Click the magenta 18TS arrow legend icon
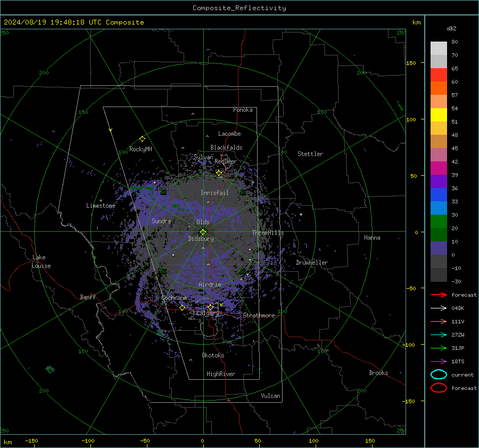Image resolution: width=479 pixels, height=448 pixels. pyautogui.click(x=439, y=362)
